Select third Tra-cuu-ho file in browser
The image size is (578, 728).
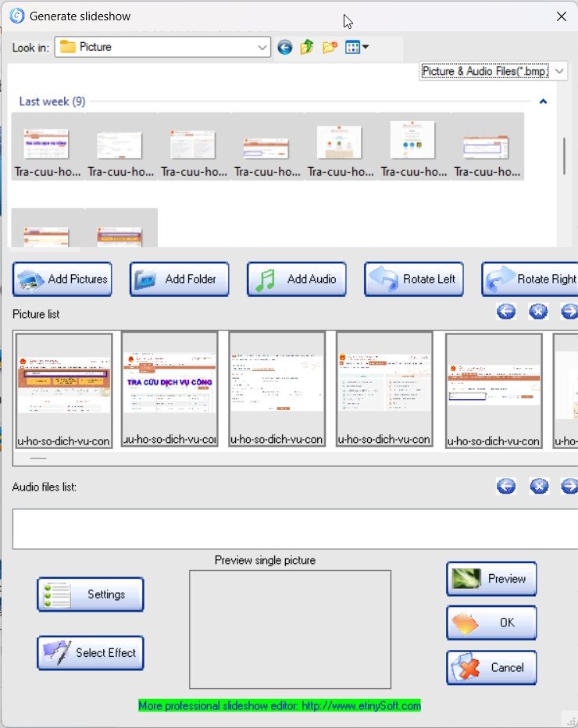(194, 146)
